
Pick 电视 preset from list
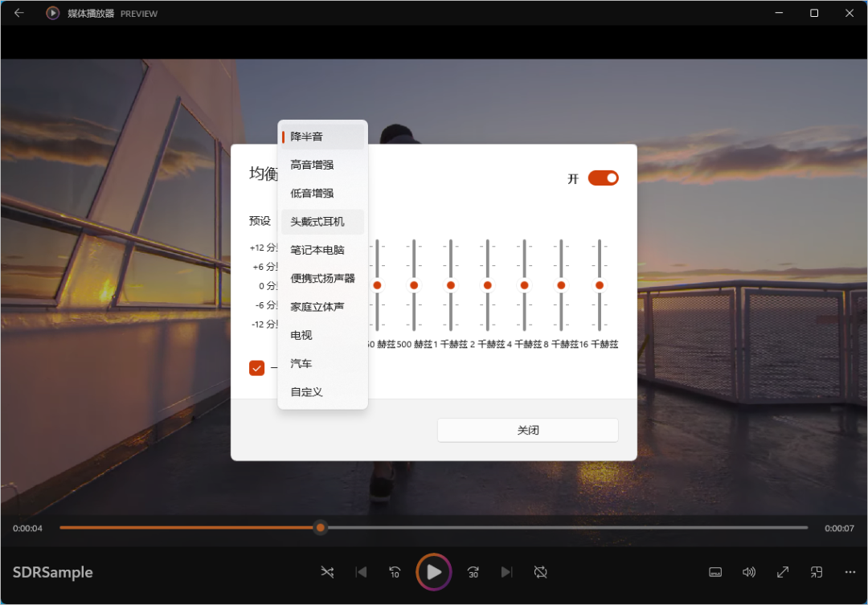tap(323, 335)
